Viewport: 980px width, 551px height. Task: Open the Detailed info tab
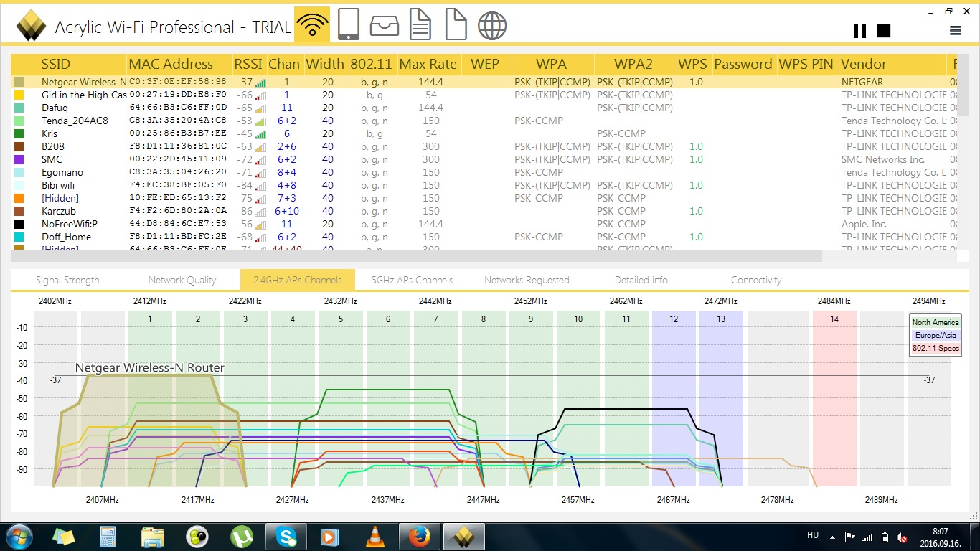(x=641, y=280)
